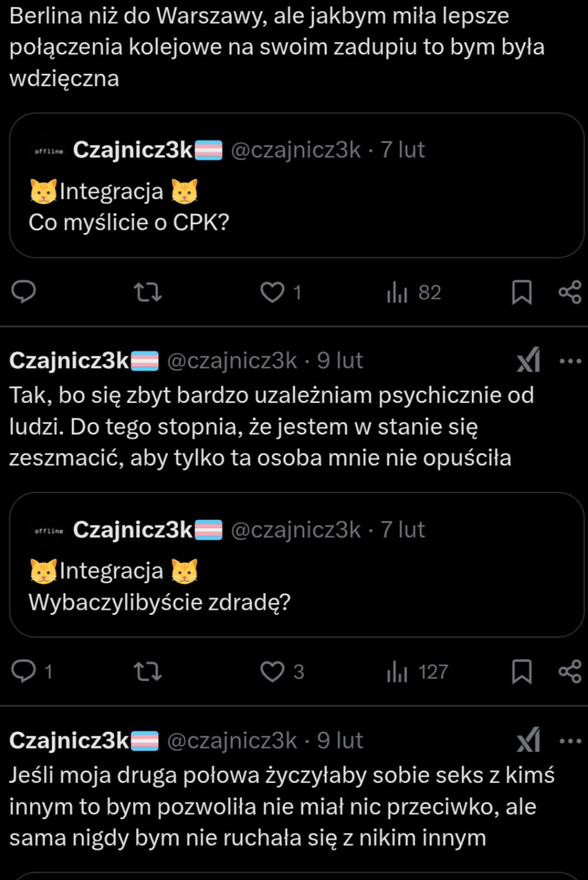Bookmark the 'Wybaczylibyście zdradę?' quote tweet
The height and width of the screenshot is (880, 588).
click(521, 672)
